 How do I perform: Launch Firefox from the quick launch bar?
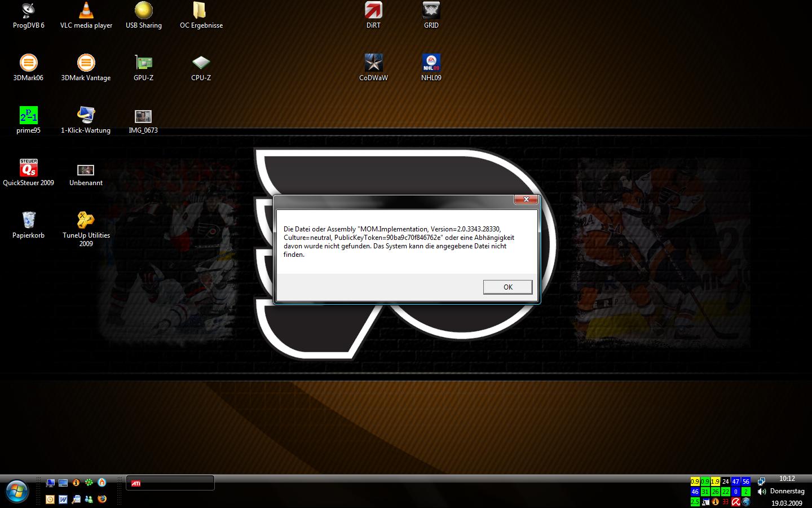point(102,500)
